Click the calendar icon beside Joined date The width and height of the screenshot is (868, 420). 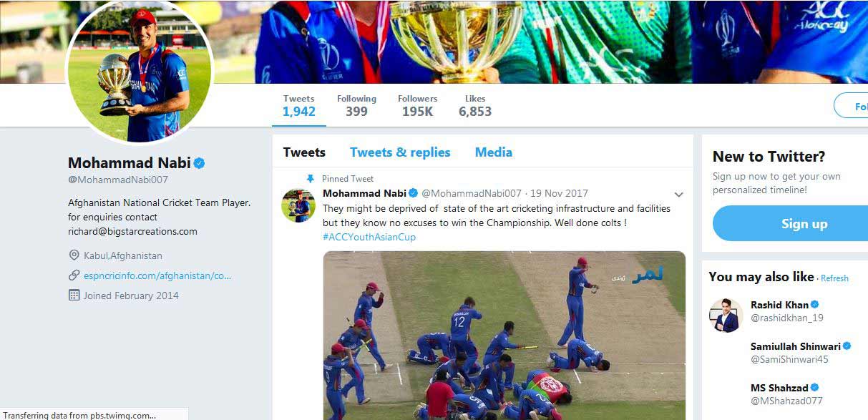74,296
